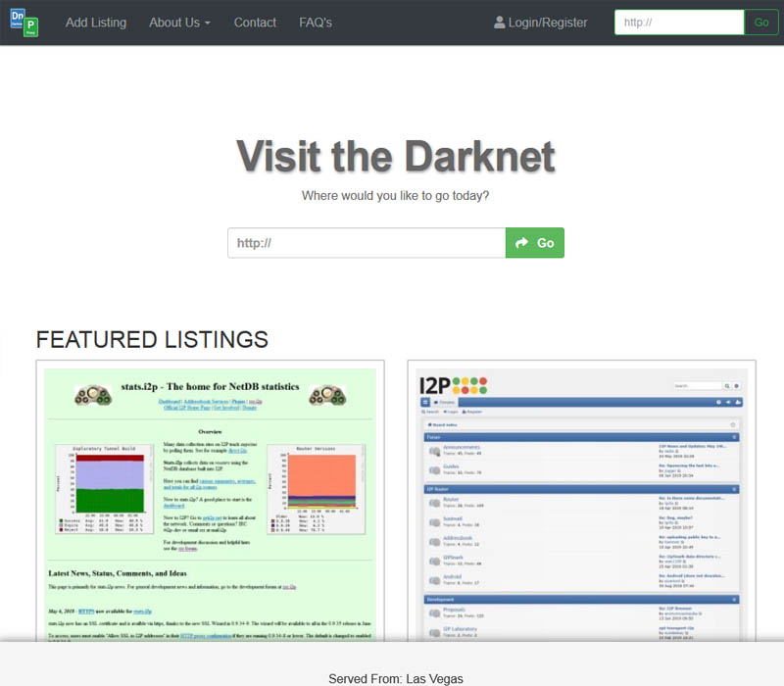784x686 pixels.
Task: Focus the navbar http:// URL field
Action: tap(679, 23)
